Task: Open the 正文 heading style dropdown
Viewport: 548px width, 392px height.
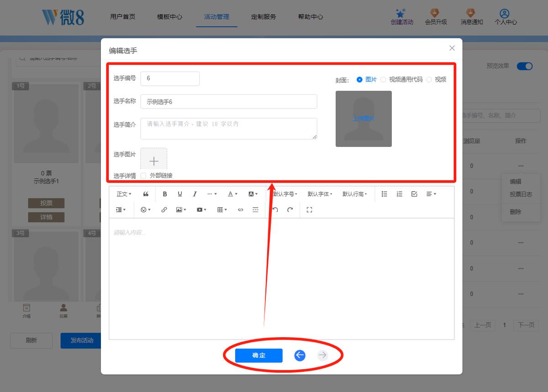Action: click(x=124, y=194)
